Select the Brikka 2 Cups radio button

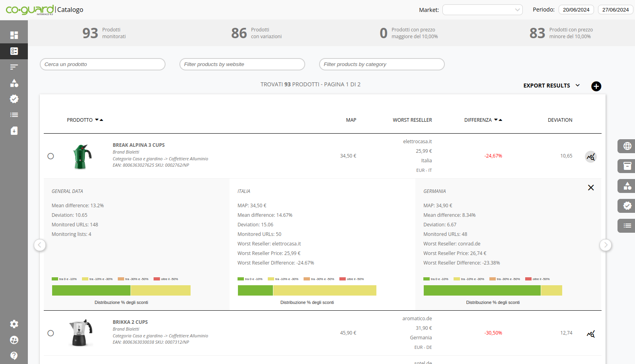pyautogui.click(x=51, y=333)
